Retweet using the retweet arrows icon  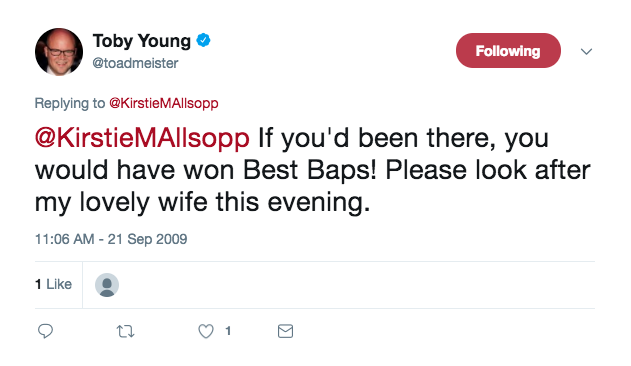click(125, 331)
